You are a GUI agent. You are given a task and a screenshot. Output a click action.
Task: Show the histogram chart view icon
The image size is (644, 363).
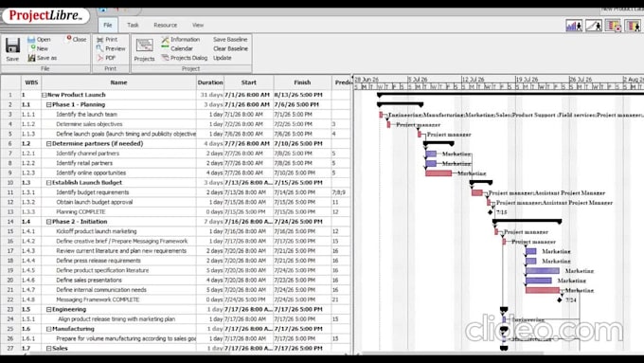click(574, 26)
